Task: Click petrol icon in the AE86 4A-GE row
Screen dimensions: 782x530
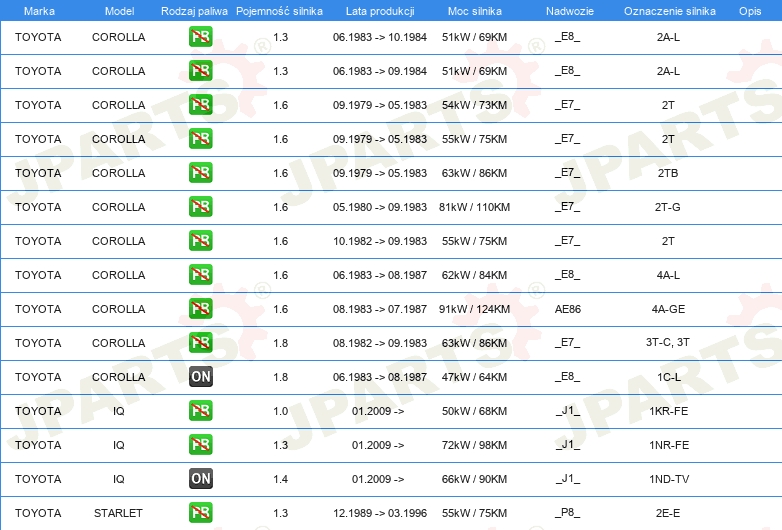Action: 200,309
